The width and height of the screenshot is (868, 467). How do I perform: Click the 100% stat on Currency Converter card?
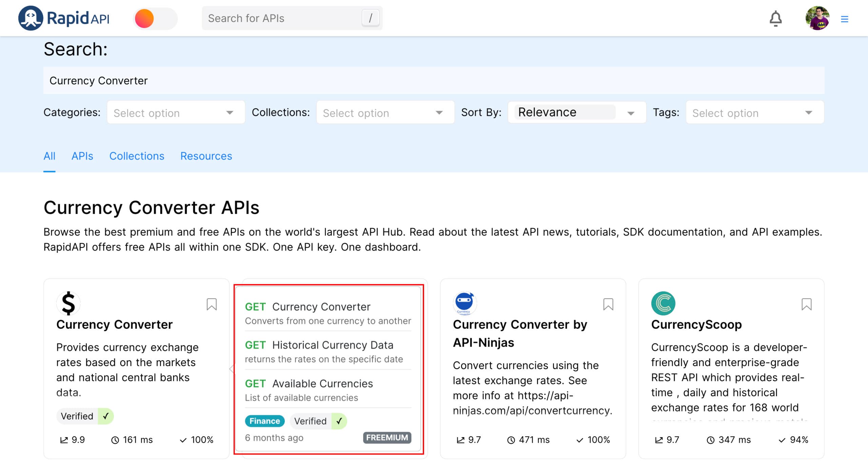[x=196, y=440]
